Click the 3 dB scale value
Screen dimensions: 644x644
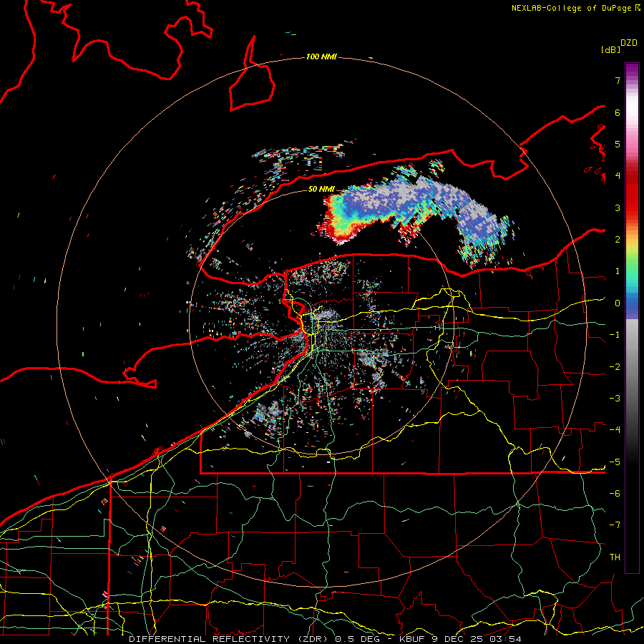pyautogui.click(x=618, y=208)
